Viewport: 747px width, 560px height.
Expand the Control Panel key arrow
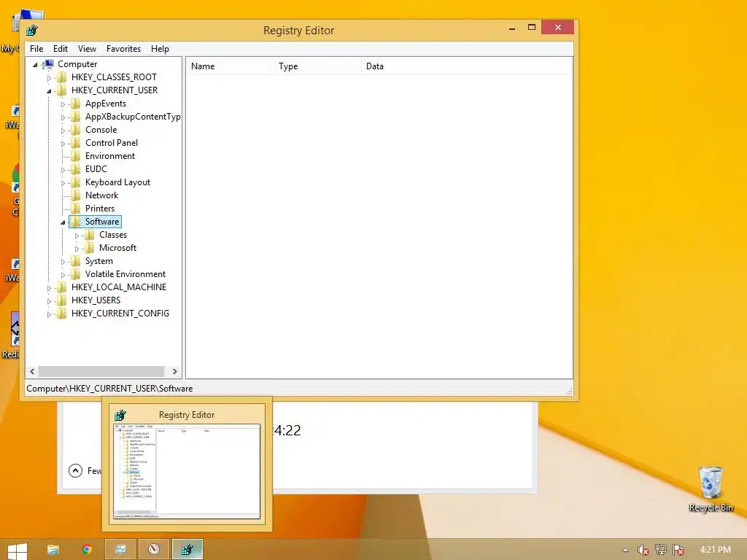63,144
